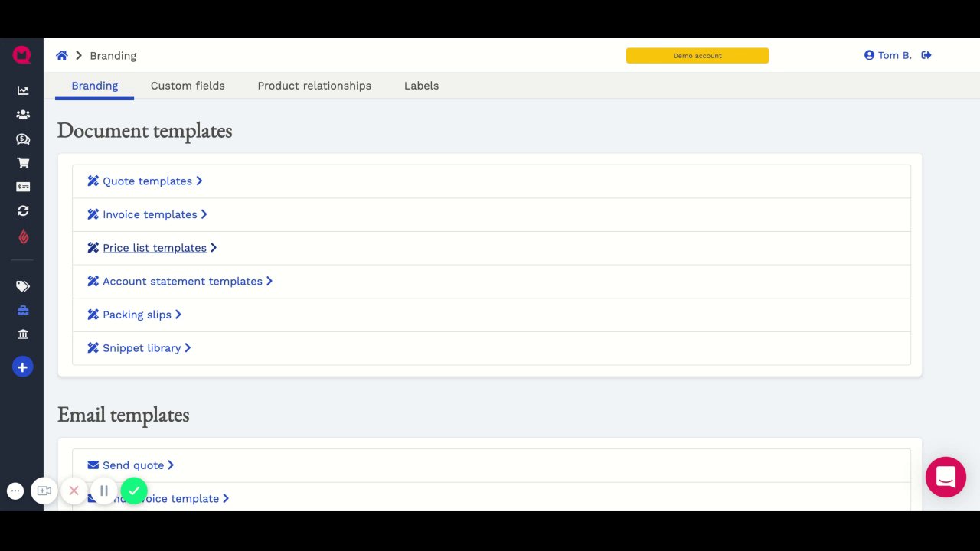Image resolution: width=980 pixels, height=551 pixels.
Task: Click the logout icon beside Tom B.
Action: tap(926, 55)
